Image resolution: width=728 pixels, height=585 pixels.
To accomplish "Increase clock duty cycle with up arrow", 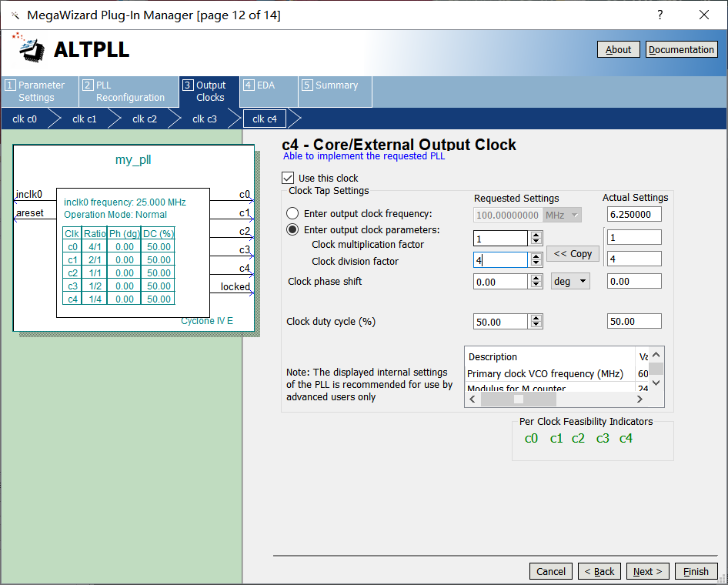I will click(x=536, y=318).
